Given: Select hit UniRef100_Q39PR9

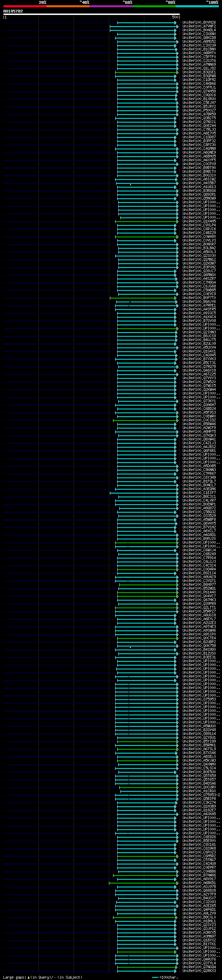Looking at the screenshot, I should pyautogui.click(x=199, y=604).
